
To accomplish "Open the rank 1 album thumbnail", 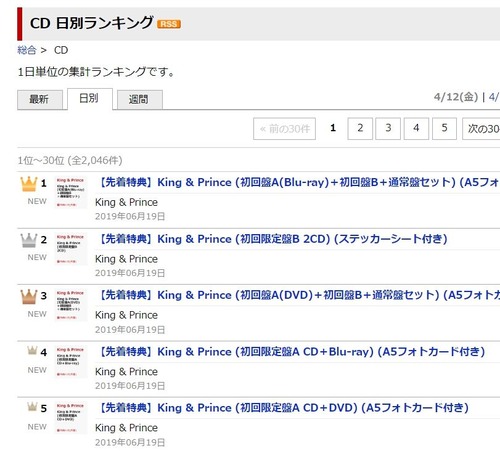I will click(x=71, y=192).
